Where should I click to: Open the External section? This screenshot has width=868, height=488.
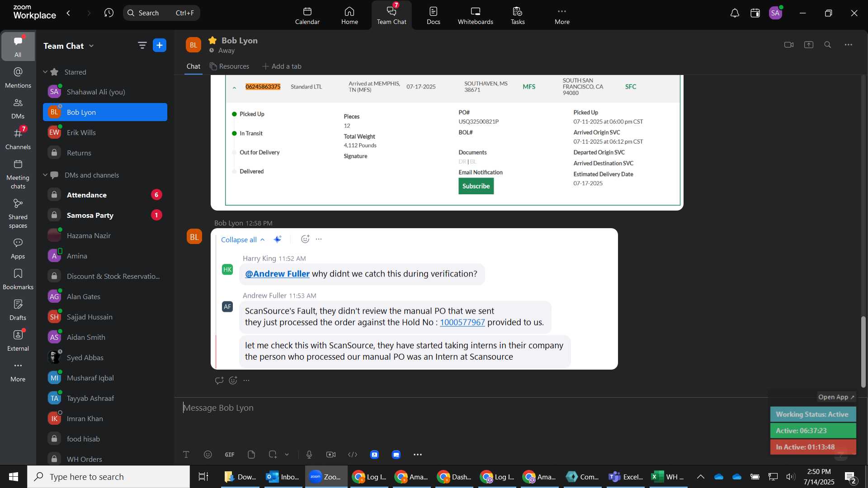[18, 341]
